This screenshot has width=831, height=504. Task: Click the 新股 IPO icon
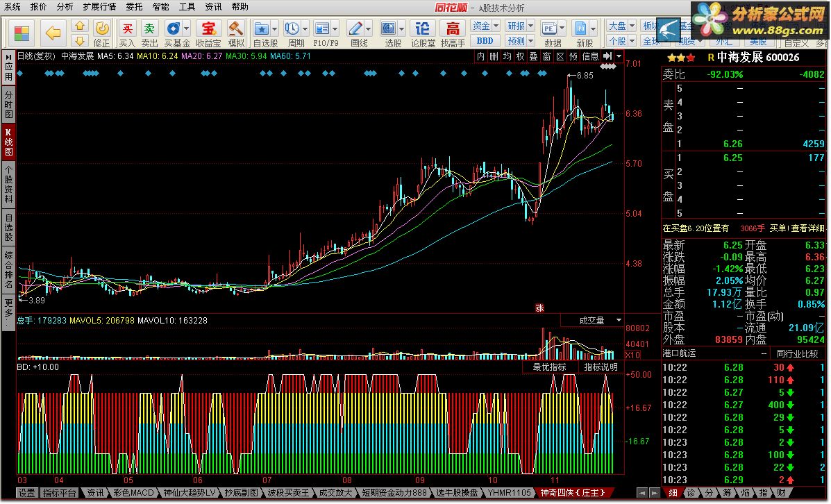tap(581, 28)
